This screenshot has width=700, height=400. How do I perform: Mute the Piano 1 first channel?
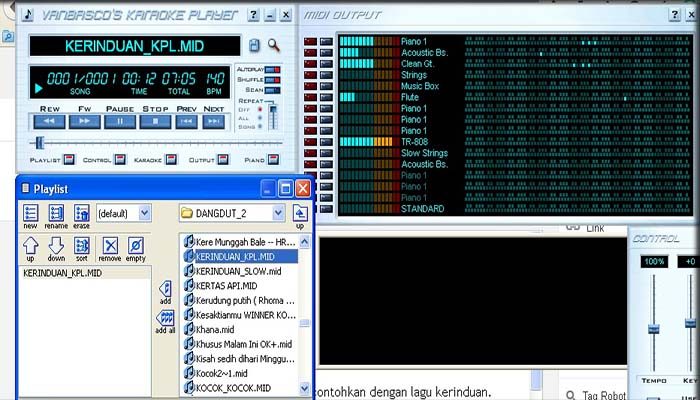[310, 42]
